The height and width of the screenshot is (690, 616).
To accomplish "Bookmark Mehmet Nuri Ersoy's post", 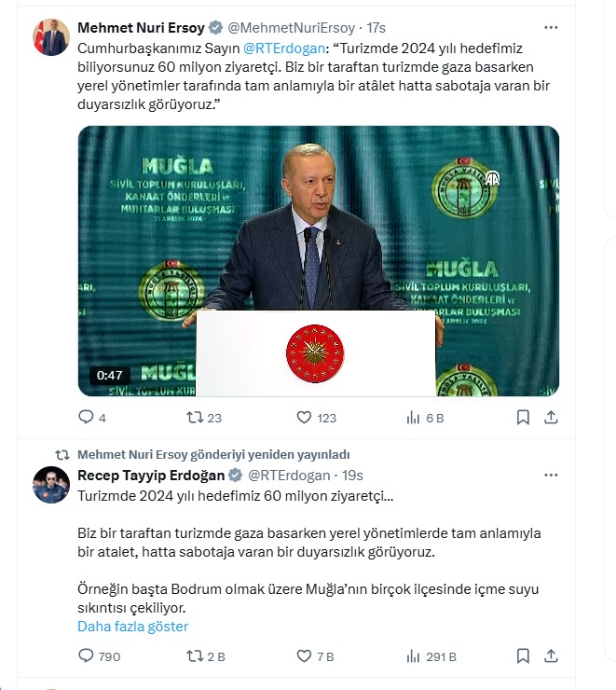I will [x=523, y=417].
